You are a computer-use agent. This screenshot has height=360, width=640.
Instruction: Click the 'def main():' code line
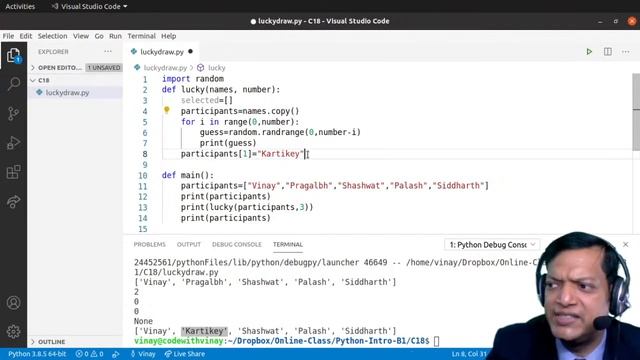(x=187, y=175)
